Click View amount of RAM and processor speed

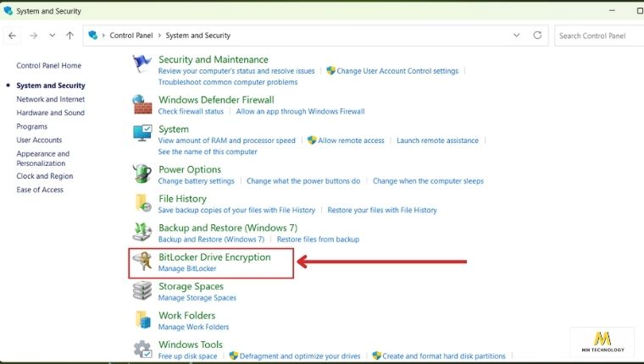coord(227,141)
